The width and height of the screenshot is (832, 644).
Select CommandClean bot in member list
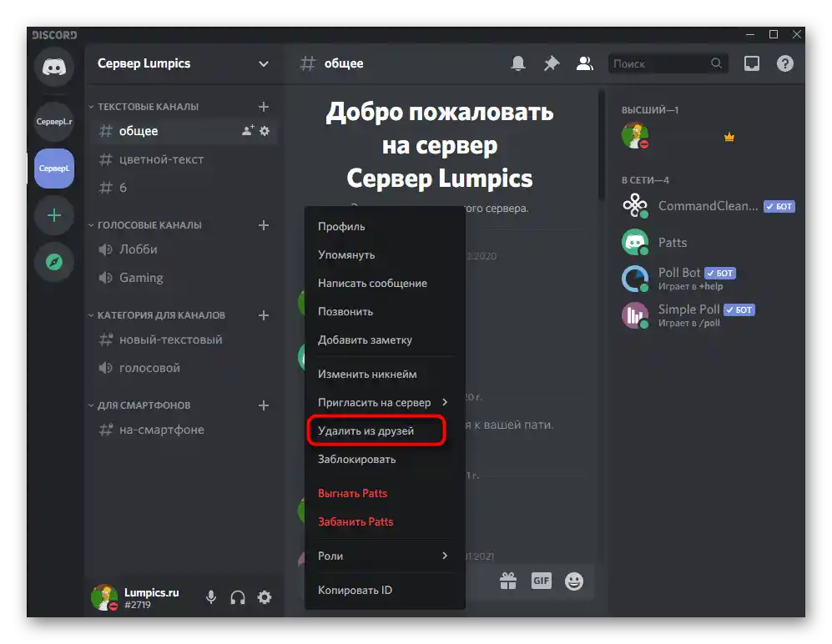[708, 206]
